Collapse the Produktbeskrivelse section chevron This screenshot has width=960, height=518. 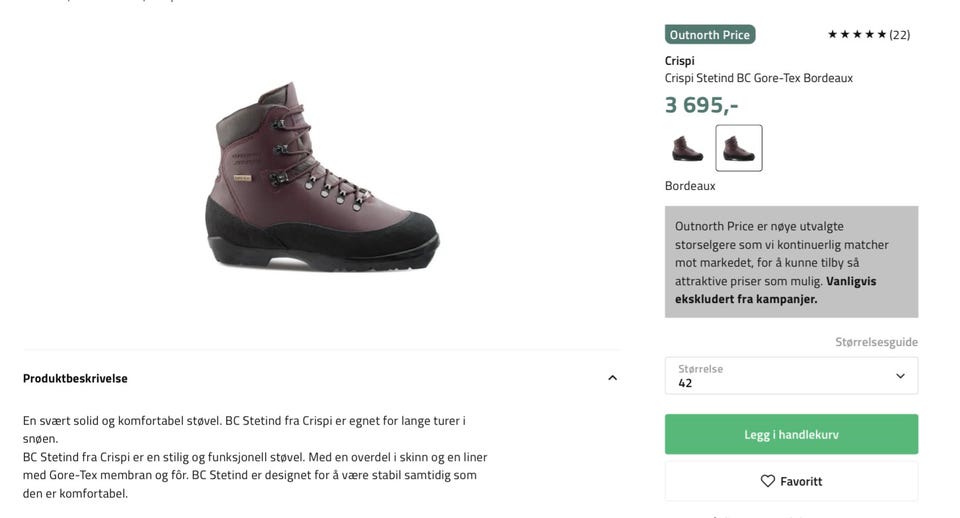(612, 378)
